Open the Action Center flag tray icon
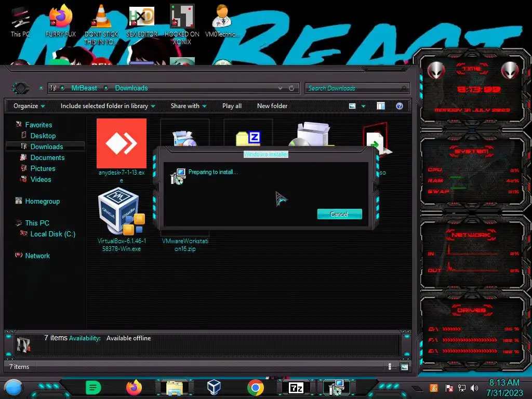 [449, 388]
